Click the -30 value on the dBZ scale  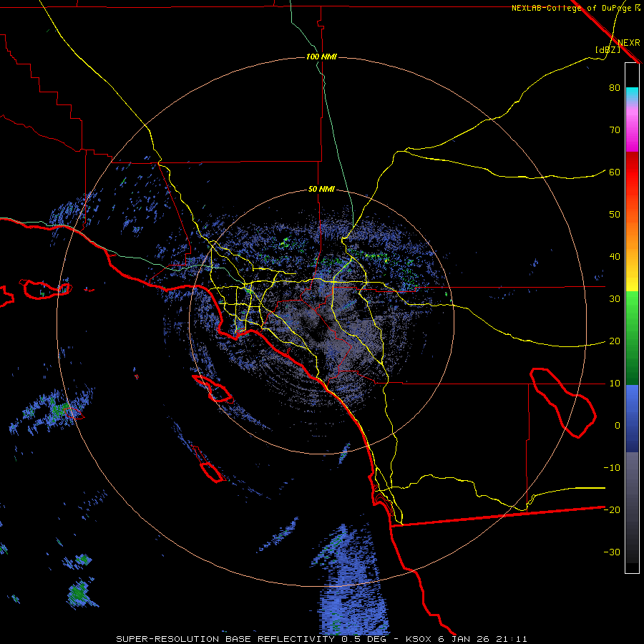612,552
